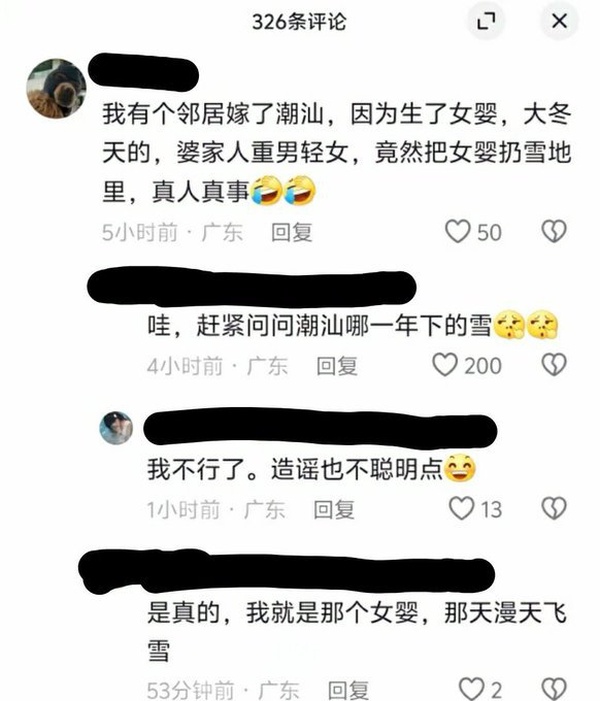600x701 pixels.
Task: Like the reply with 13 likes
Action: click(x=461, y=508)
